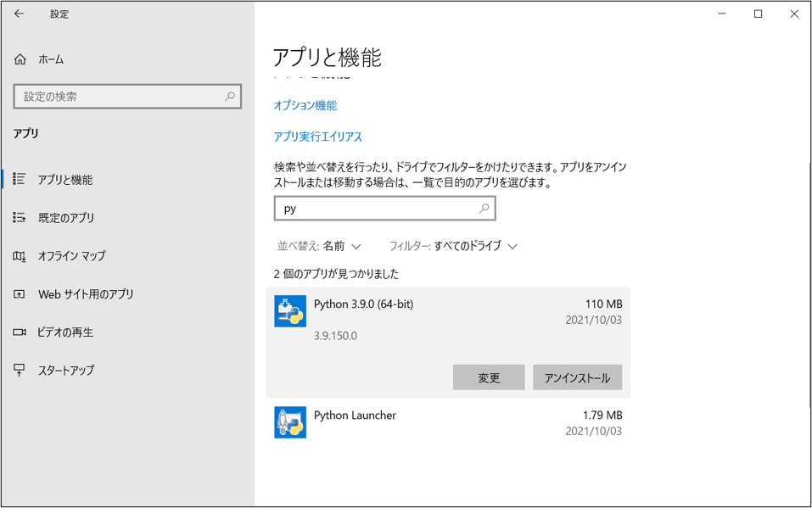812x508 pixels.
Task: Click the 110 MB size value
Action: (604, 304)
